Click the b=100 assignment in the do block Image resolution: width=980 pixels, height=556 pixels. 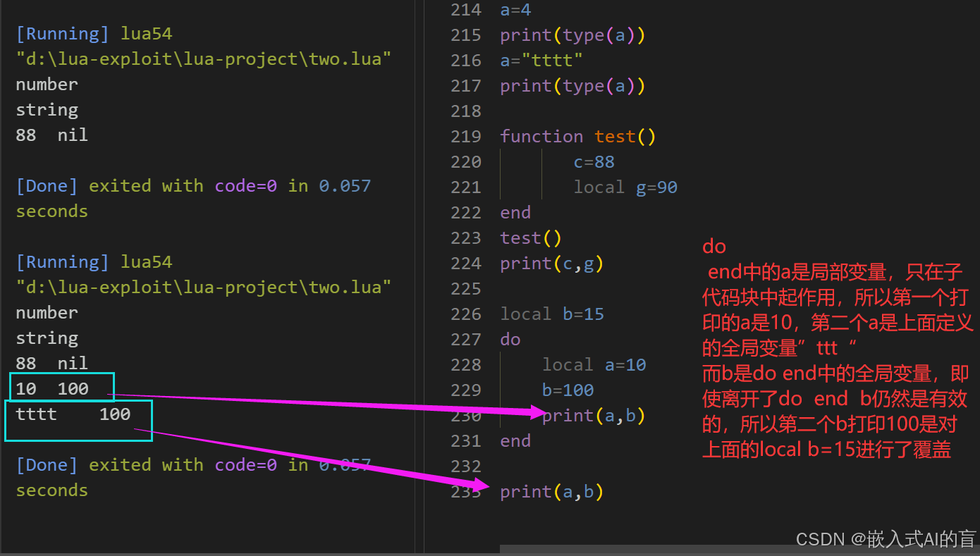point(568,390)
